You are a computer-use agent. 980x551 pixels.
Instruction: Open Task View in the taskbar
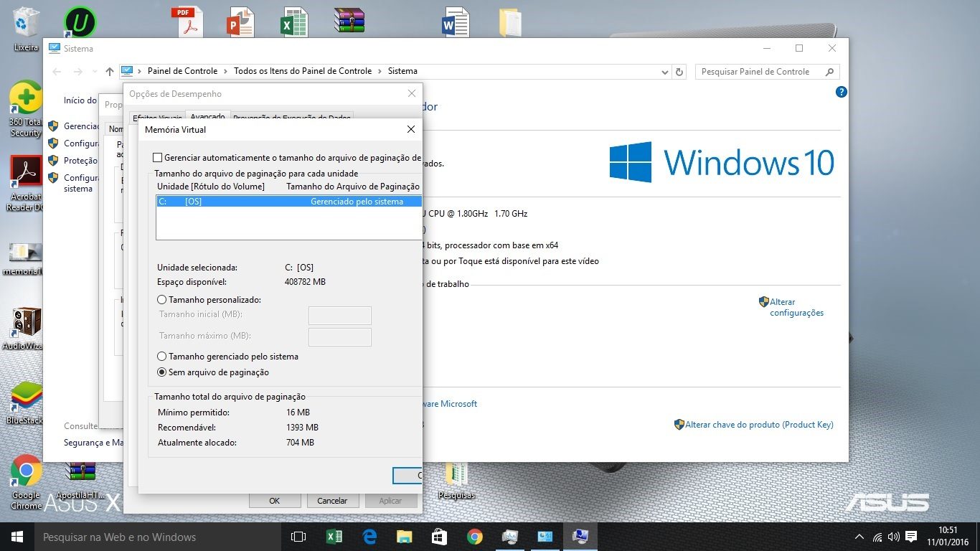[x=298, y=537]
